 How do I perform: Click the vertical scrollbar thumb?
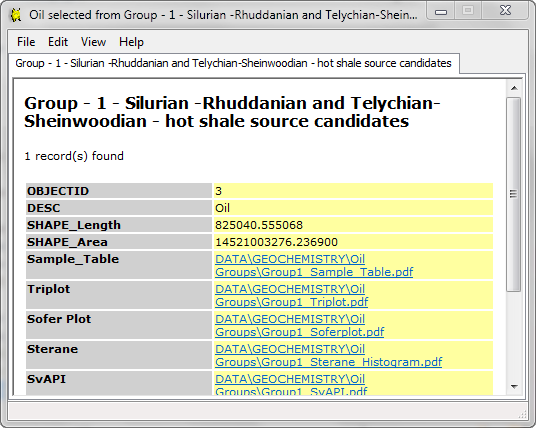click(513, 194)
